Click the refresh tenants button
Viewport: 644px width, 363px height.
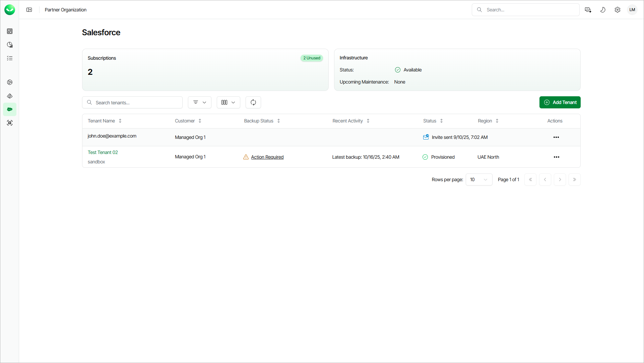253,102
